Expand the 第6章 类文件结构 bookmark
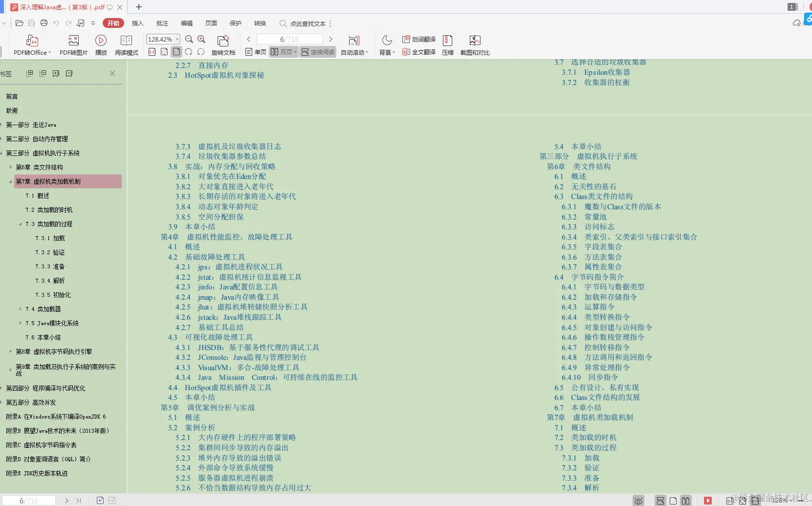Screen dimensions: 812x506 pyautogui.click(x=11, y=167)
